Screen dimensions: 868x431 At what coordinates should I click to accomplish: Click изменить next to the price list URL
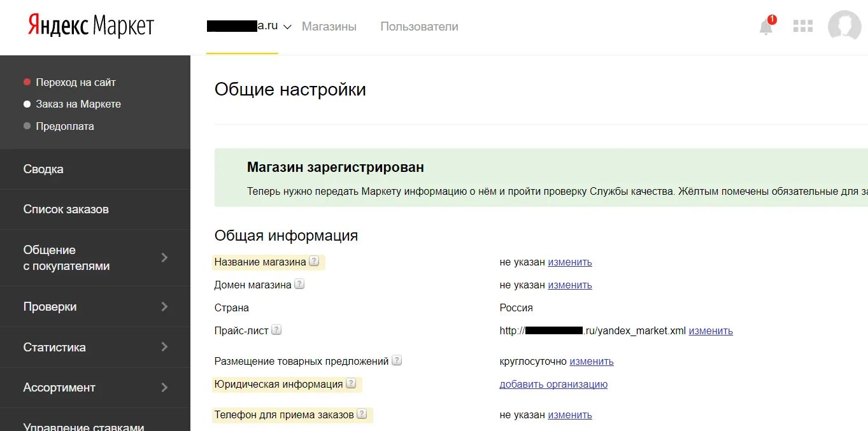pos(711,330)
